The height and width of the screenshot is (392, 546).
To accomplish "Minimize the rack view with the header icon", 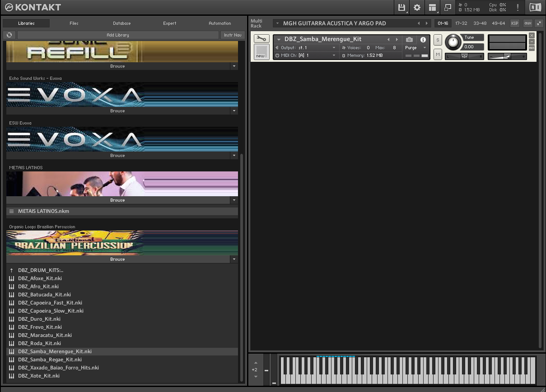I will click(448, 7).
